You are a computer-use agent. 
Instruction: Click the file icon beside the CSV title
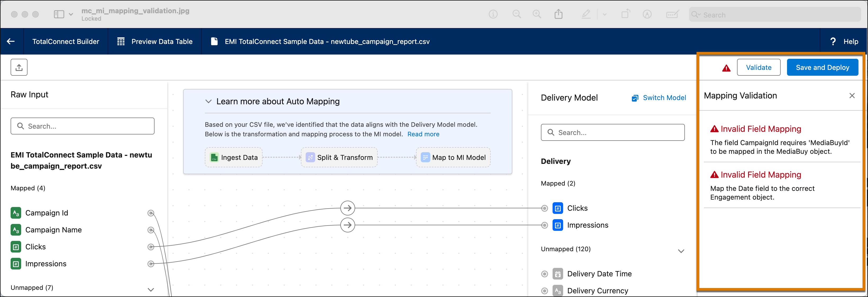click(214, 41)
